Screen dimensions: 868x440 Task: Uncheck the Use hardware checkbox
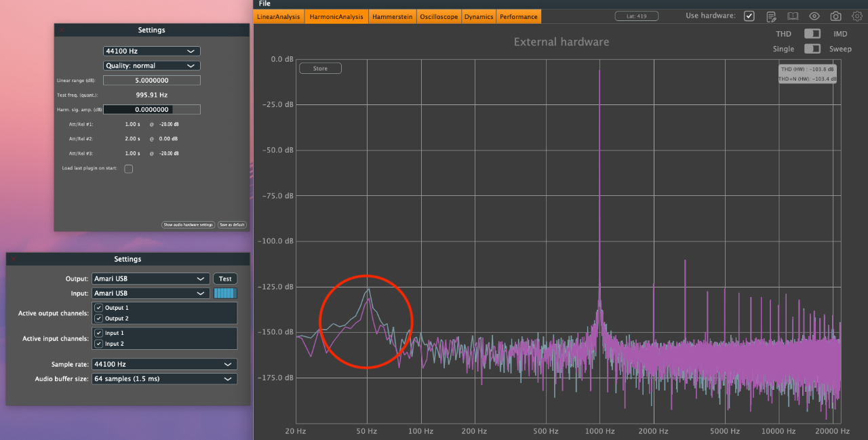coord(749,16)
